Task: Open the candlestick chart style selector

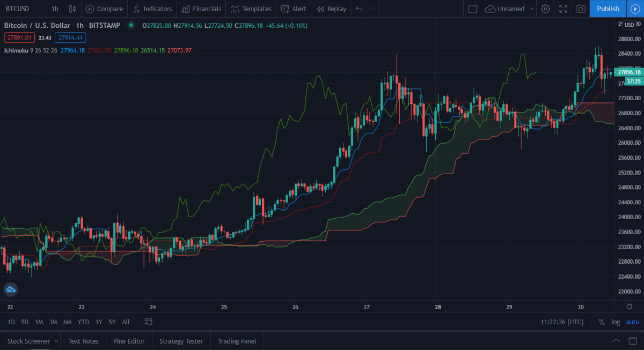Action: coord(72,9)
